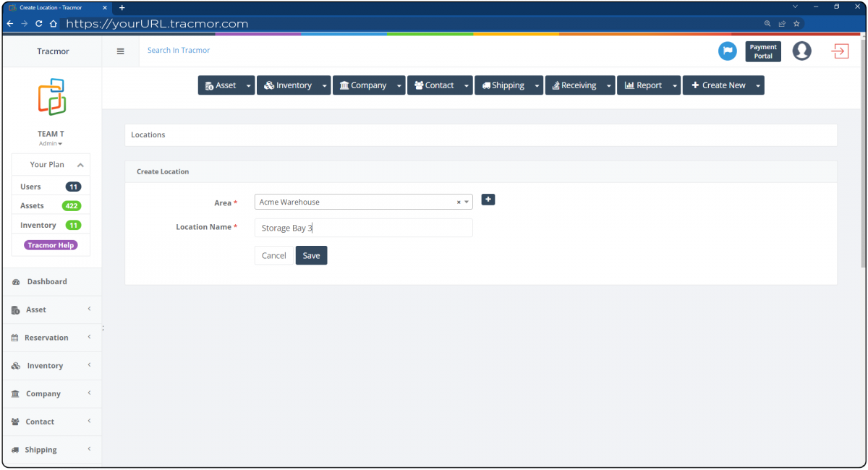Reload the page with the browser refresh icon

click(38, 23)
